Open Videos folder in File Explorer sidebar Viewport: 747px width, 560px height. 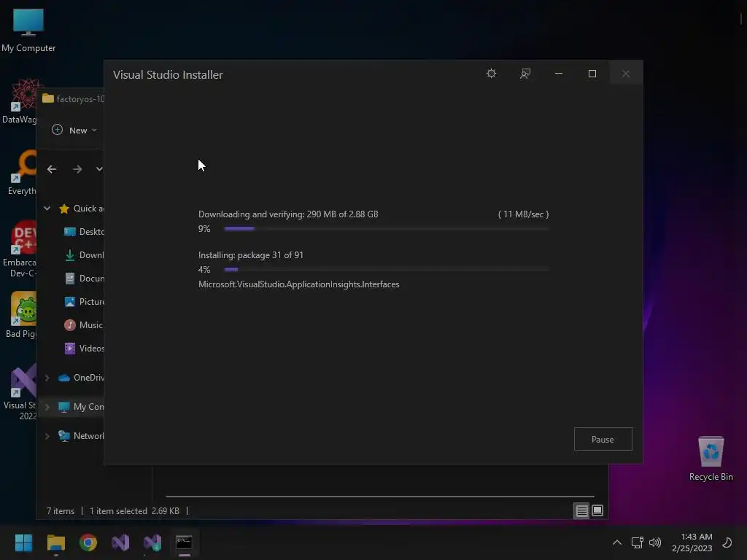pos(84,349)
